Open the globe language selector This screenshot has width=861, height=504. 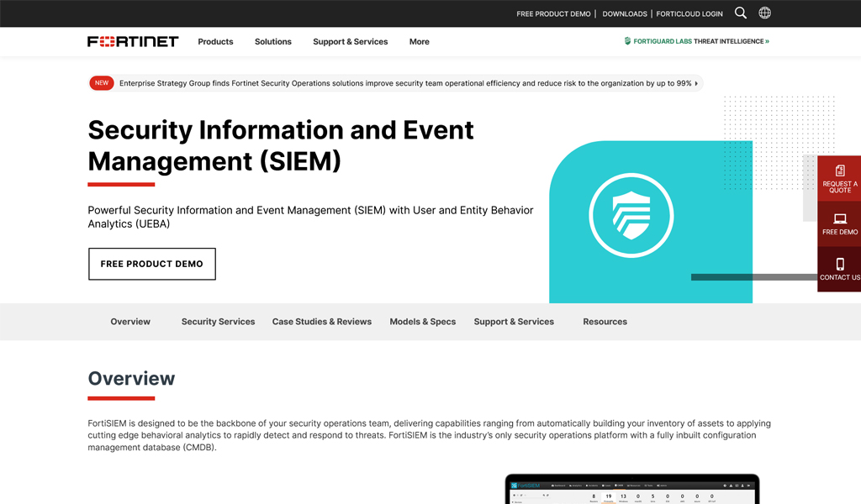[x=764, y=13]
